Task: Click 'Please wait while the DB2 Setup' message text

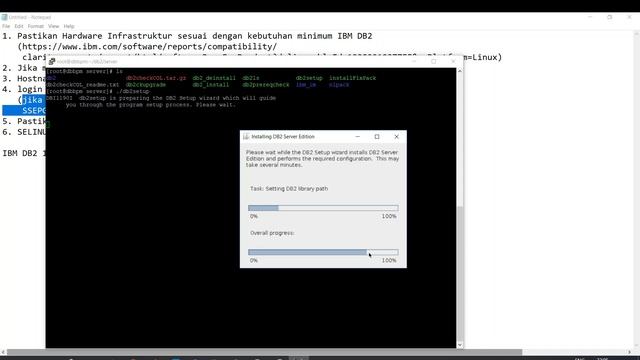Action: click(322, 158)
